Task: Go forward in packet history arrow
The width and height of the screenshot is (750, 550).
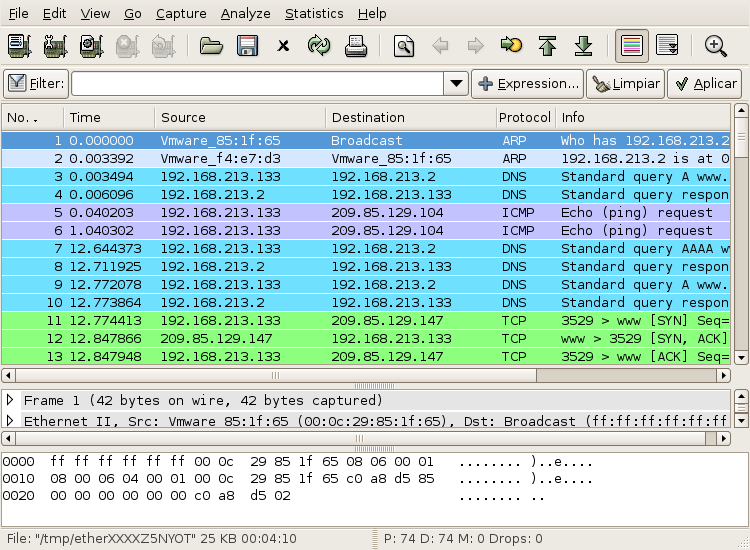Action: click(x=475, y=46)
